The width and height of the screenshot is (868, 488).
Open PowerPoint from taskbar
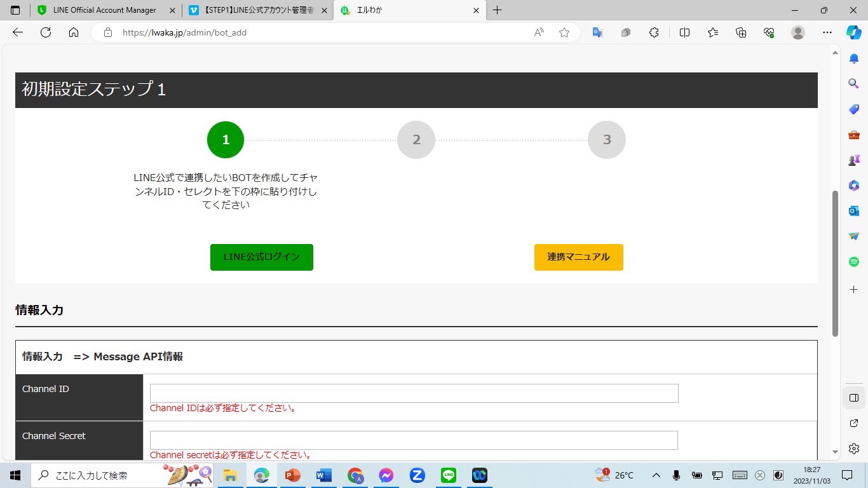tap(293, 475)
